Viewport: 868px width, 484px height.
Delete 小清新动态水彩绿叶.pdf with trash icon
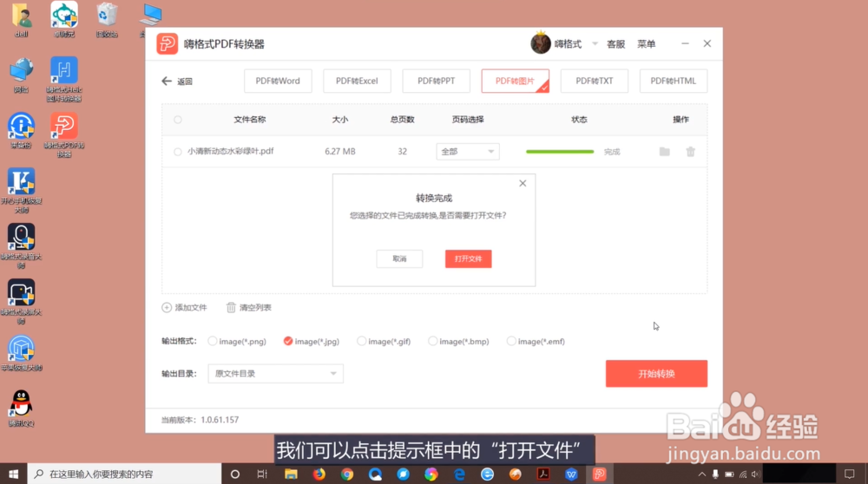[690, 152]
